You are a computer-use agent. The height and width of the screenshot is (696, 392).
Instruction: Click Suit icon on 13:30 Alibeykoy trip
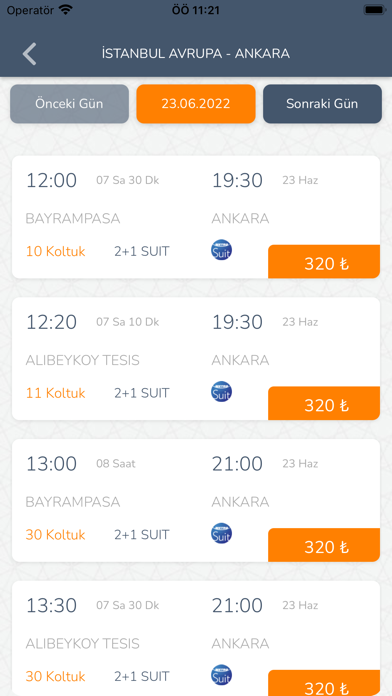pyautogui.click(x=221, y=675)
